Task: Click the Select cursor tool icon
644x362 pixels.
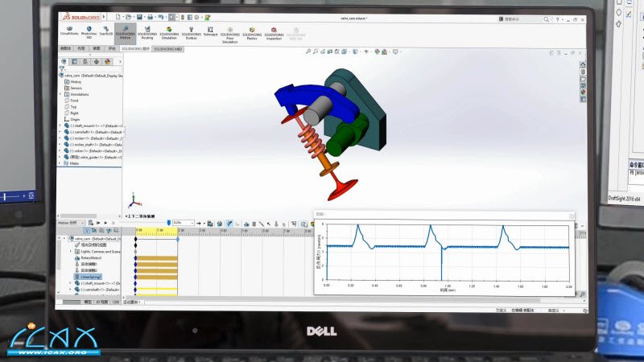Action: point(171,17)
